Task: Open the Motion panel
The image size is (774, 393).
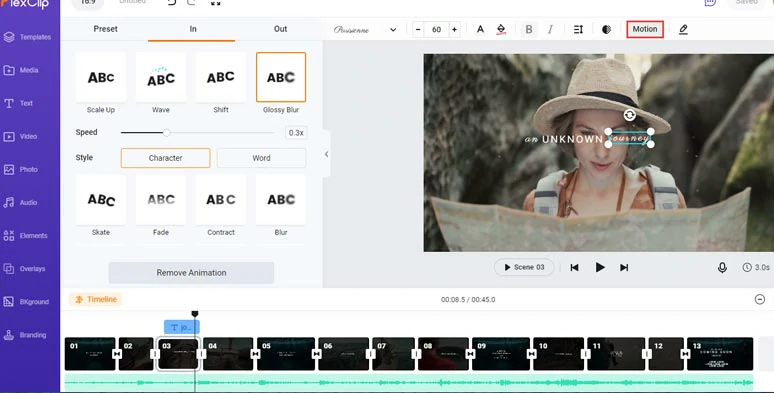Action: pos(645,29)
